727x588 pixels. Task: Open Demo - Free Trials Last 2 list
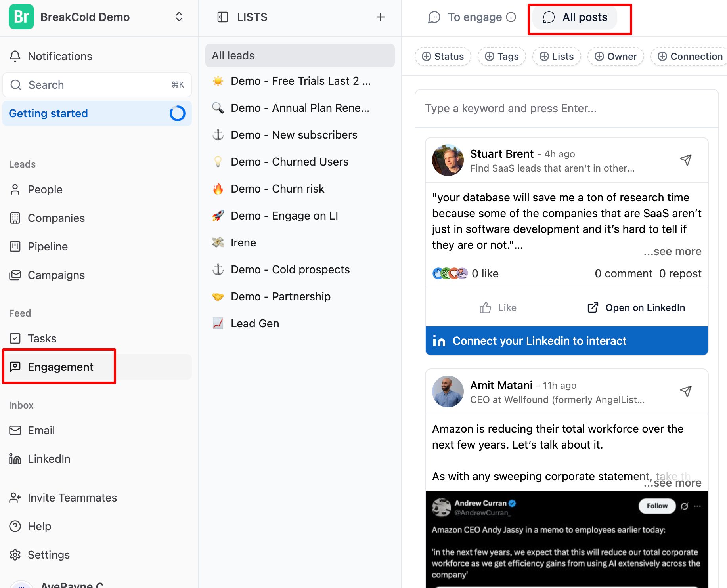click(x=300, y=81)
